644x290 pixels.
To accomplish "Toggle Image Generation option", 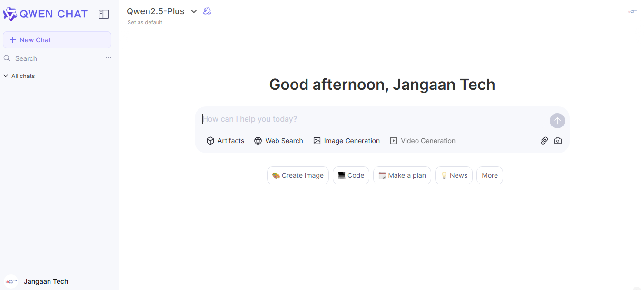I will point(347,141).
